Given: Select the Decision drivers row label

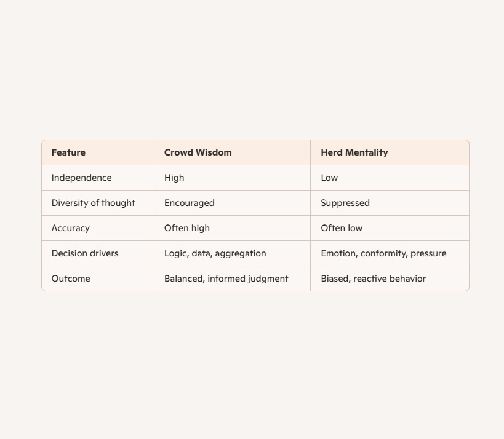Looking at the screenshot, I should (x=85, y=253).
